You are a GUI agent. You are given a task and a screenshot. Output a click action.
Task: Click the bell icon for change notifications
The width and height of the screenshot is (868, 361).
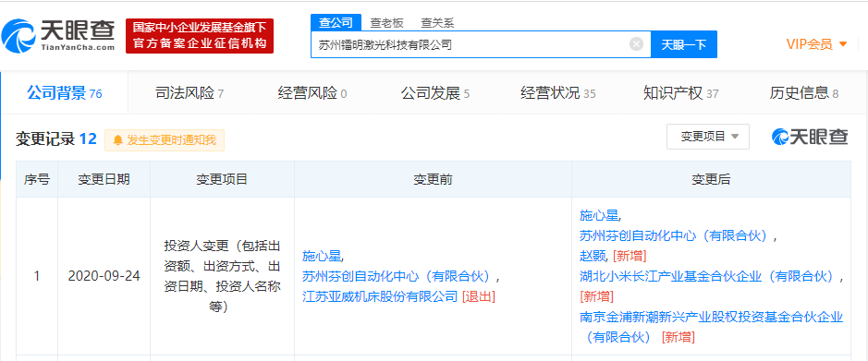tap(118, 140)
